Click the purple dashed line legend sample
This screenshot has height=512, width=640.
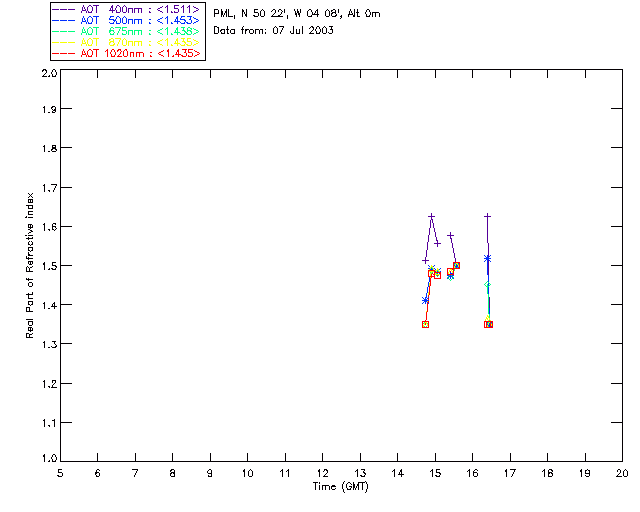point(64,9)
